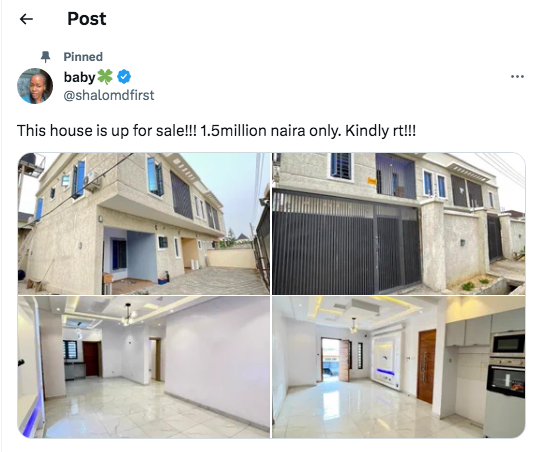Screen dimensions: 534x452
Task: Open the three-dot more options menu
Action: (517, 77)
